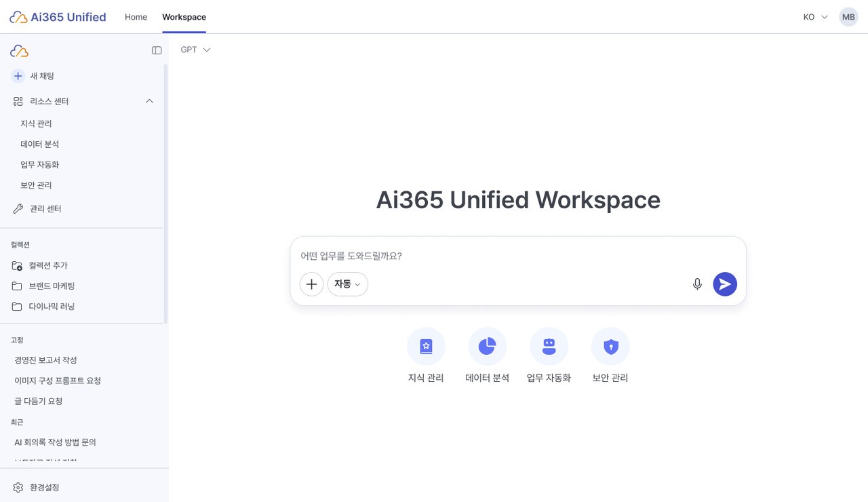Open the 자동 mode dropdown
The width and height of the screenshot is (868, 502).
(348, 284)
